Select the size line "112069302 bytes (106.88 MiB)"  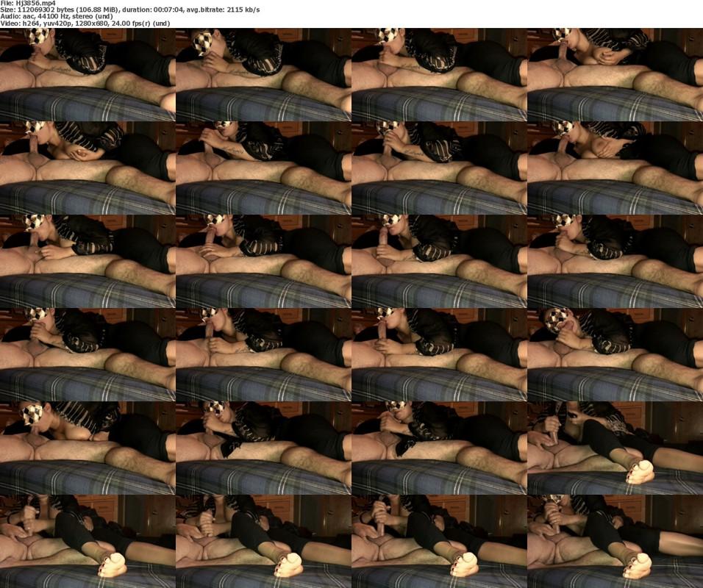pos(68,10)
